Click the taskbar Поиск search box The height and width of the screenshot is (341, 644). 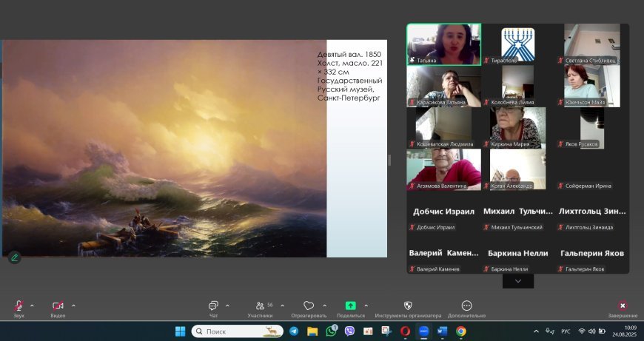(238, 331)
